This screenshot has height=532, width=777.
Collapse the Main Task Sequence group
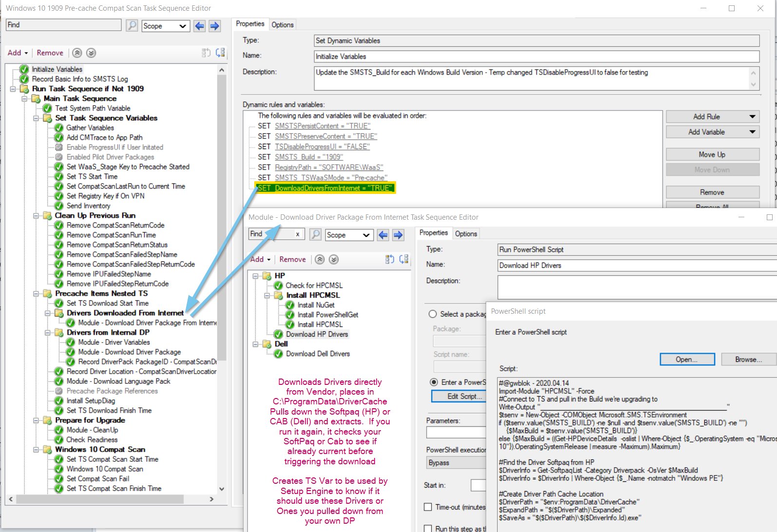(24, 98)
